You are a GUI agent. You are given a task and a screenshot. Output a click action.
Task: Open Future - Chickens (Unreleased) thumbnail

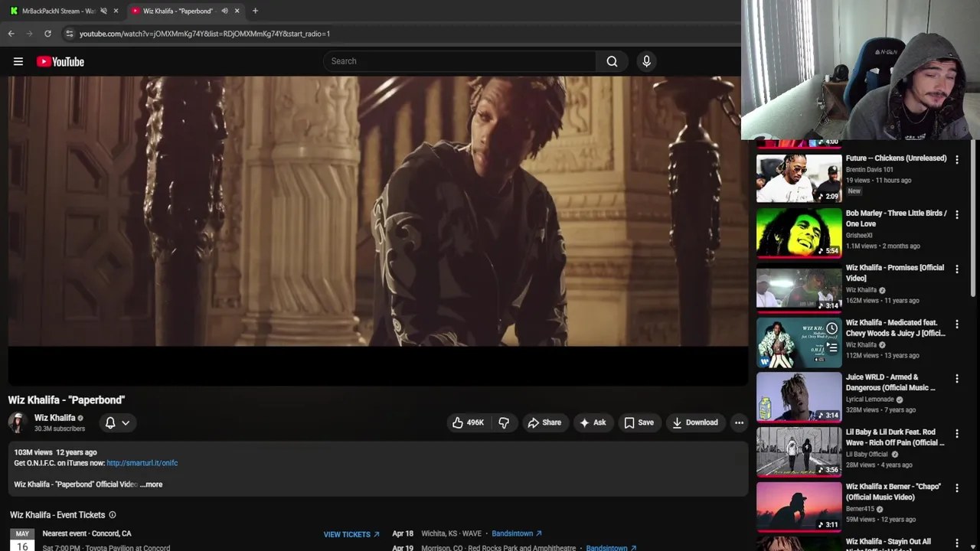799,178
